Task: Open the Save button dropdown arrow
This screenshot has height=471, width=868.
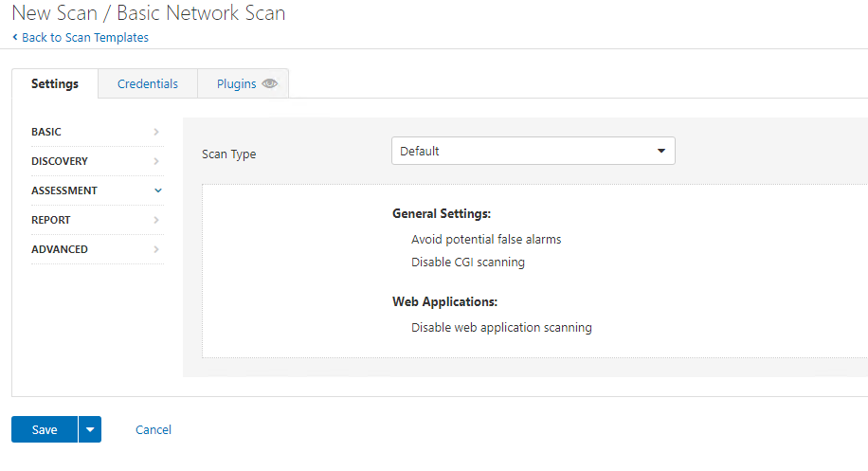Action: 90,429
